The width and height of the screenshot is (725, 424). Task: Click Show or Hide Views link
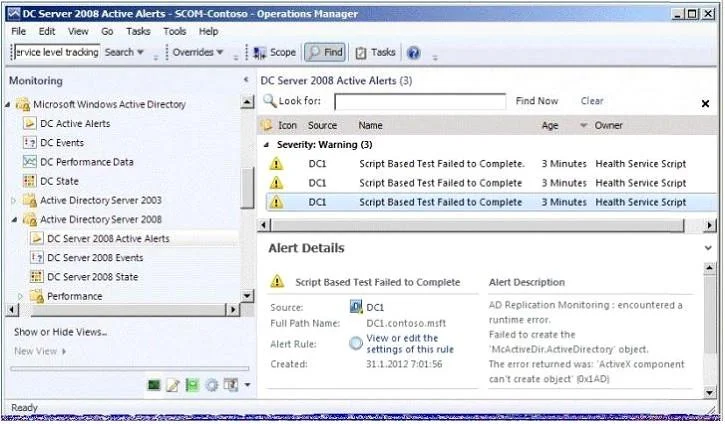[x=60, y=332]
